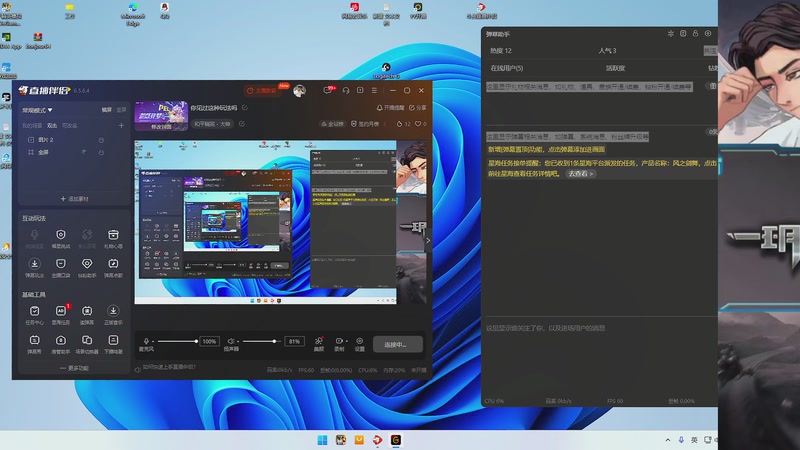The width and height of the screenshot is (800, 450).
Task: Click 如何快速上手直播伴侣 help link
Action: tap(169, 367)
